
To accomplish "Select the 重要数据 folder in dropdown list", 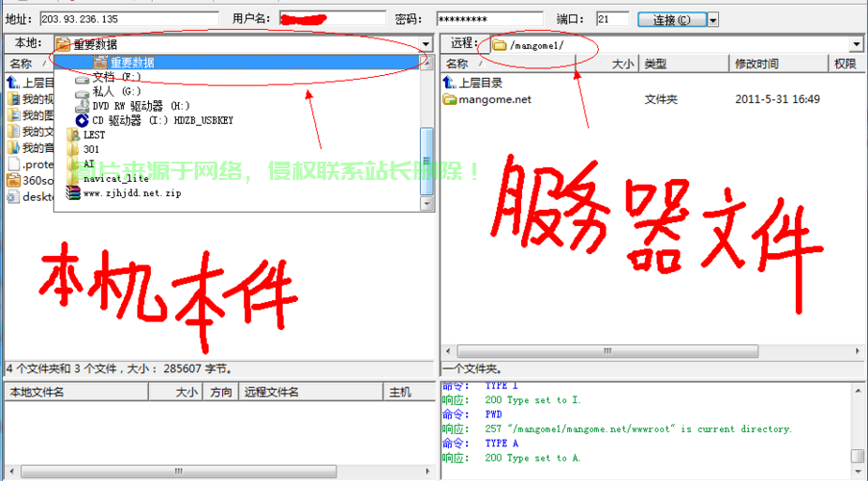I will [x=131, y=63].
